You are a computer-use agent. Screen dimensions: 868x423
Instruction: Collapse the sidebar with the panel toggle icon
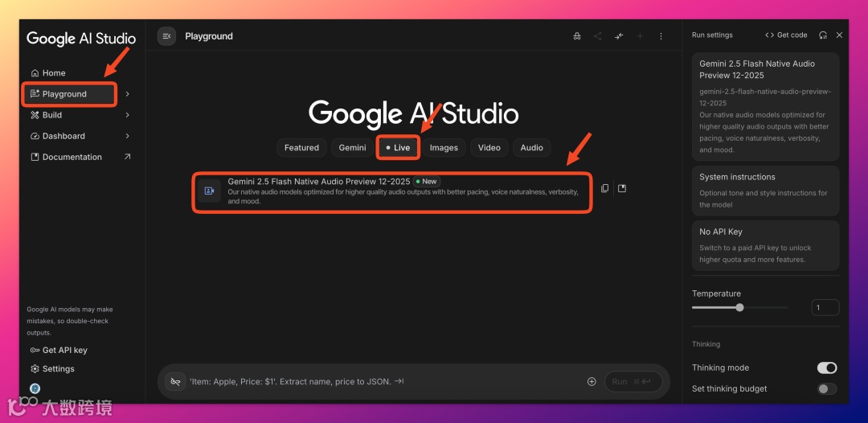pos(166,36)
